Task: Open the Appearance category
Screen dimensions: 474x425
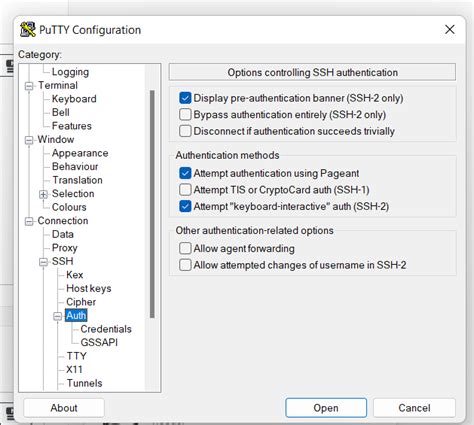Action: coord(80,153)
